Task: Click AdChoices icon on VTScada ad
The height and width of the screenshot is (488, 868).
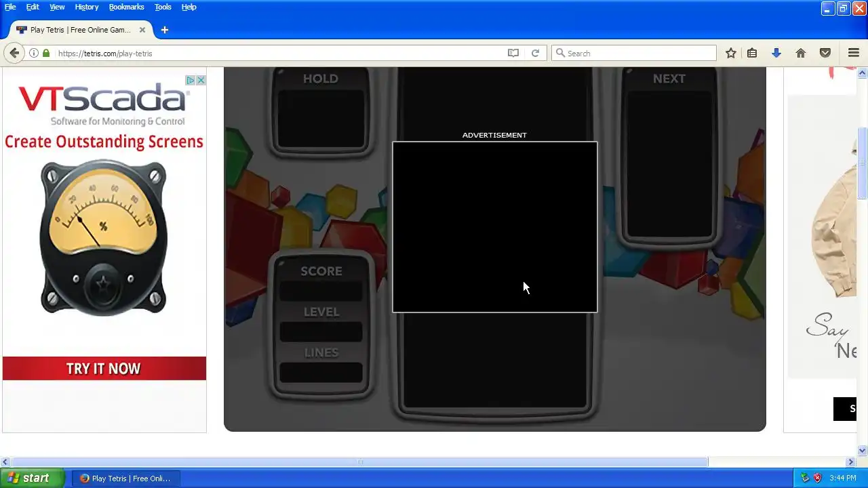Action: (x=191, y=80)
